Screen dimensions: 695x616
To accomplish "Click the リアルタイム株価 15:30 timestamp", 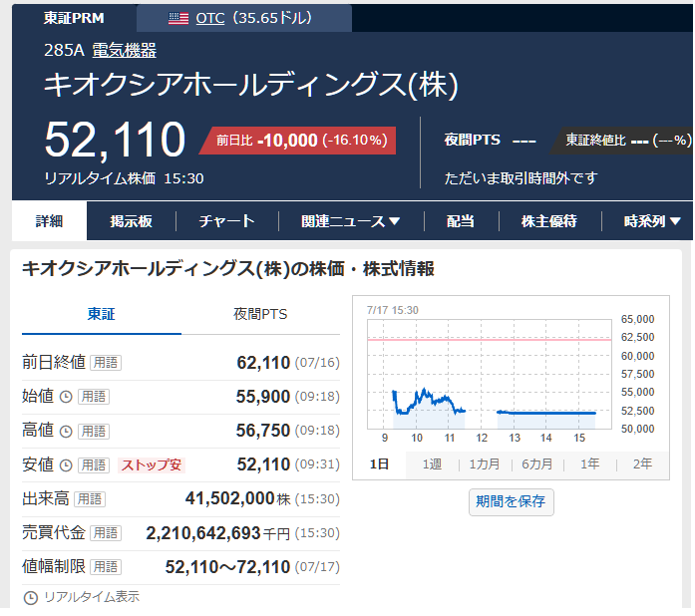I will click(x=124, y=179).
